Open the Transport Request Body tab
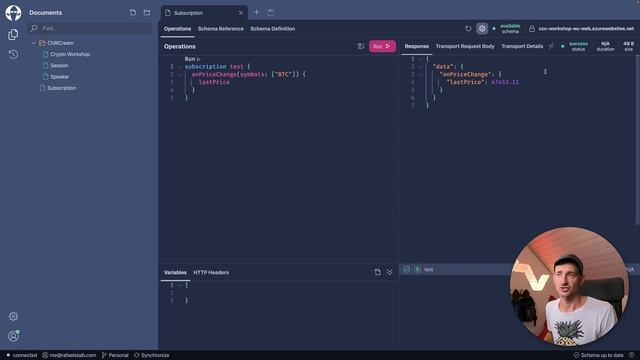 pyautogui.click(x=465, y=46)
